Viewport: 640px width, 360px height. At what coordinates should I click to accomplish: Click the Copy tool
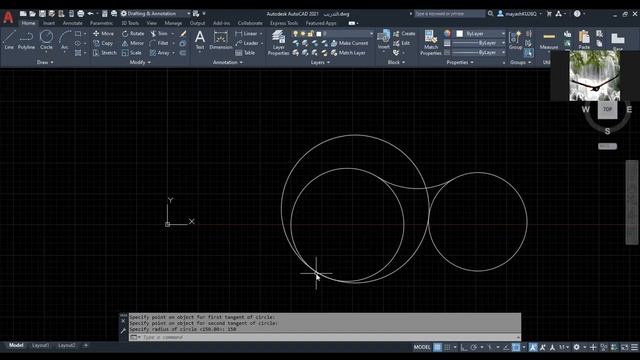103,43
